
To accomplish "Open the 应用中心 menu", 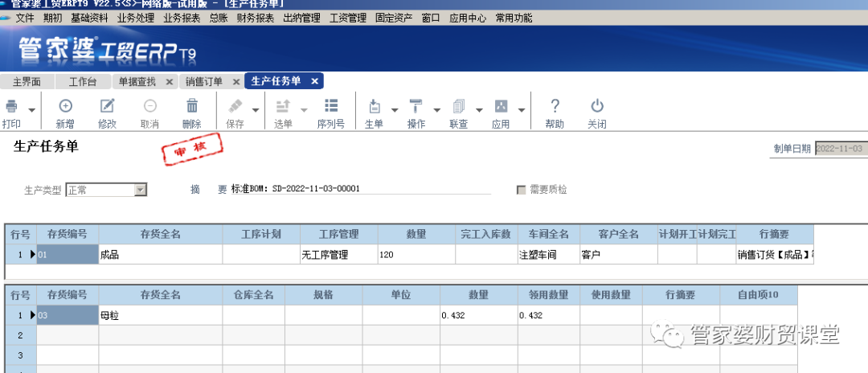I will click(468, 18).
